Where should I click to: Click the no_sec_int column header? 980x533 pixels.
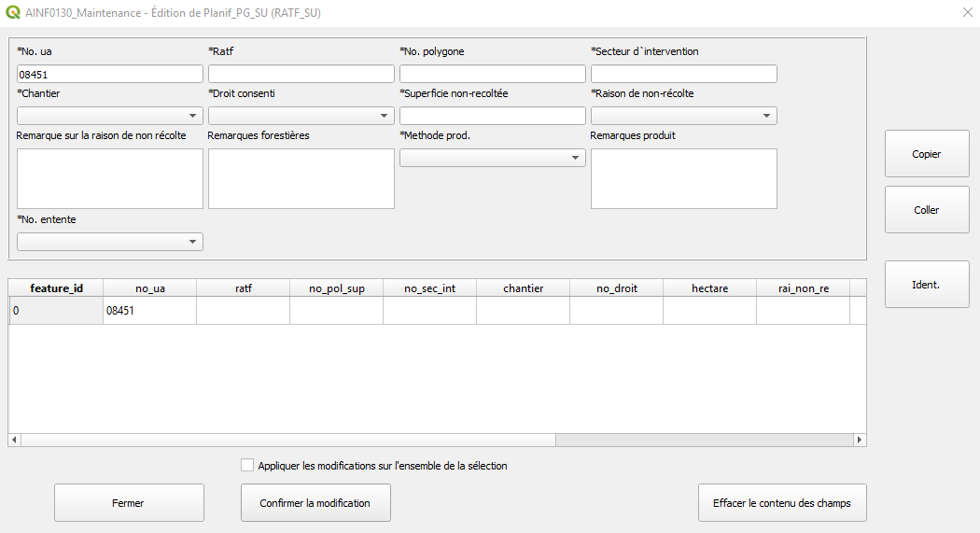point(429,288)
